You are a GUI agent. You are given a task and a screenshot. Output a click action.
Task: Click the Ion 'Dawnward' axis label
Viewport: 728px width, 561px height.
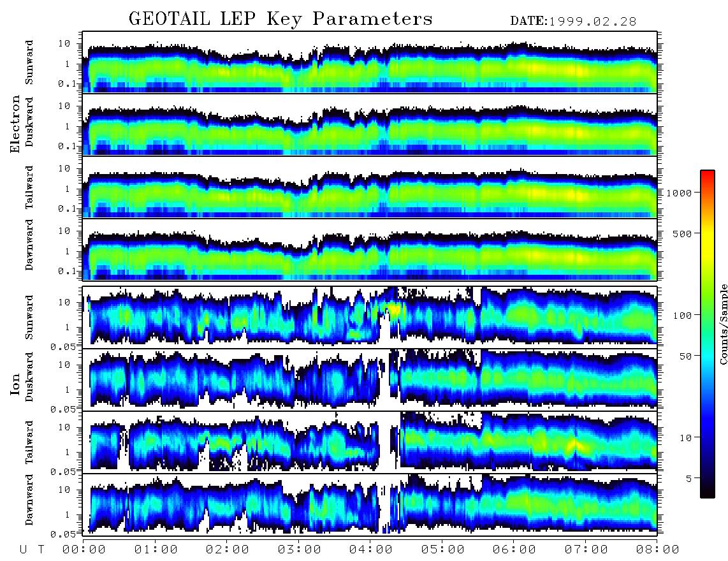click(x=29, y=499)
